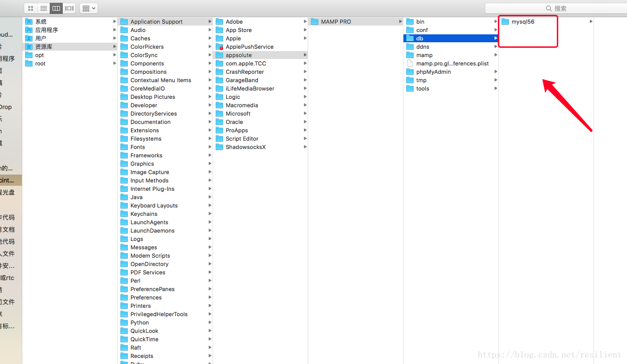Expand the mysql56 folder arrow
The image size is (627, 364).
(x=591, y=22)
